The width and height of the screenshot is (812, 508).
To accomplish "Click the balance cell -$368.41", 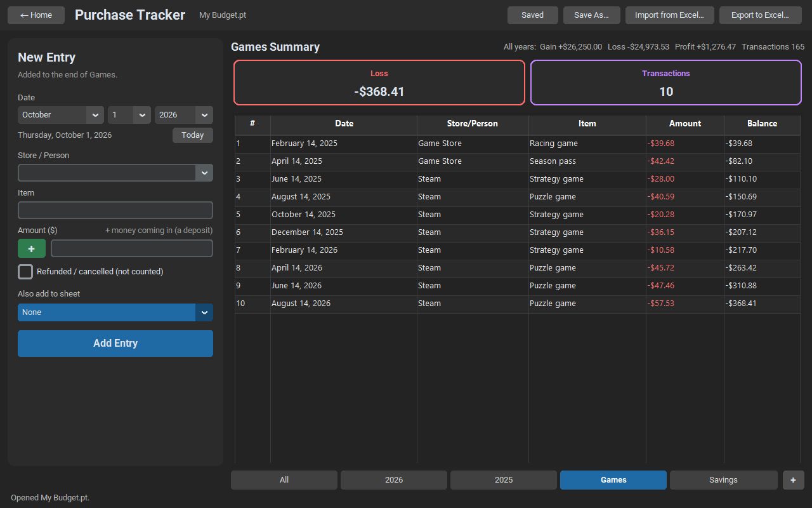I will point(762,304).
